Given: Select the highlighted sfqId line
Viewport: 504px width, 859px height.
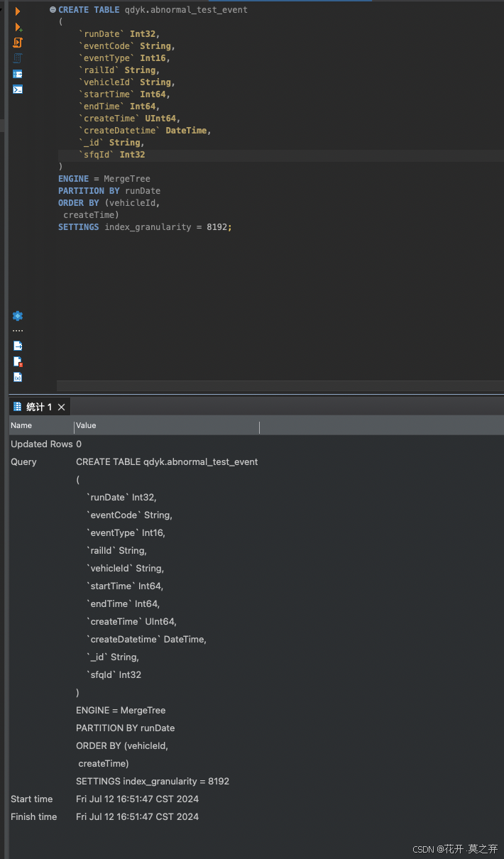Looking at the screenshot, I should click(110, 154).
